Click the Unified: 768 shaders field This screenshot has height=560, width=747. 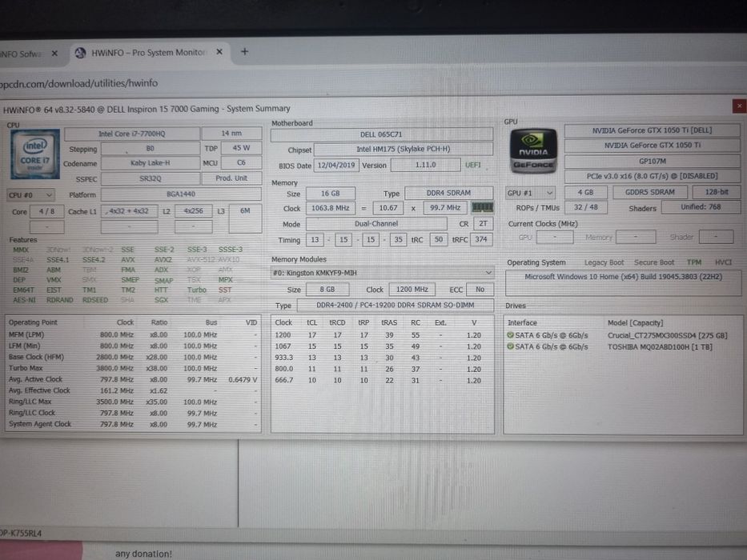coord(701,207)
